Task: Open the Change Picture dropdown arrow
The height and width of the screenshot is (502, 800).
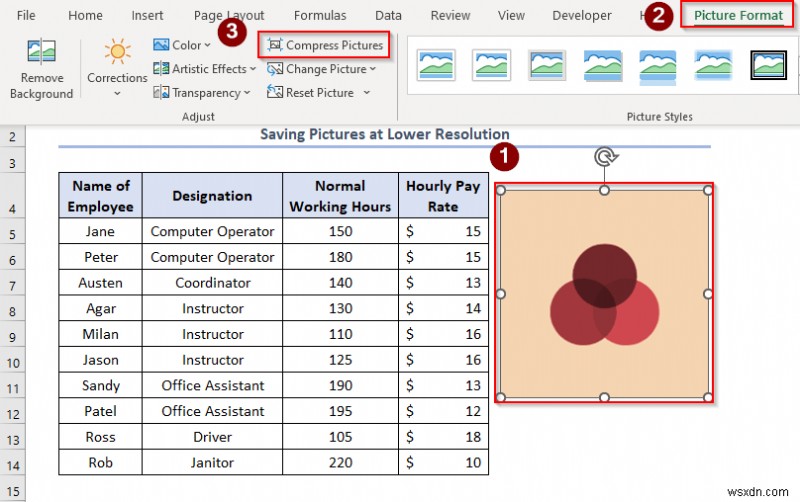Action: [372, 69]
